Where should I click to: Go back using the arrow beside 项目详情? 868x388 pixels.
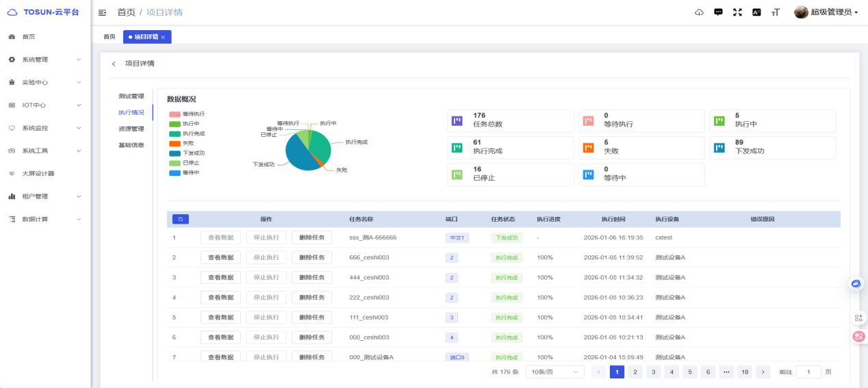[x=114, y=64]
